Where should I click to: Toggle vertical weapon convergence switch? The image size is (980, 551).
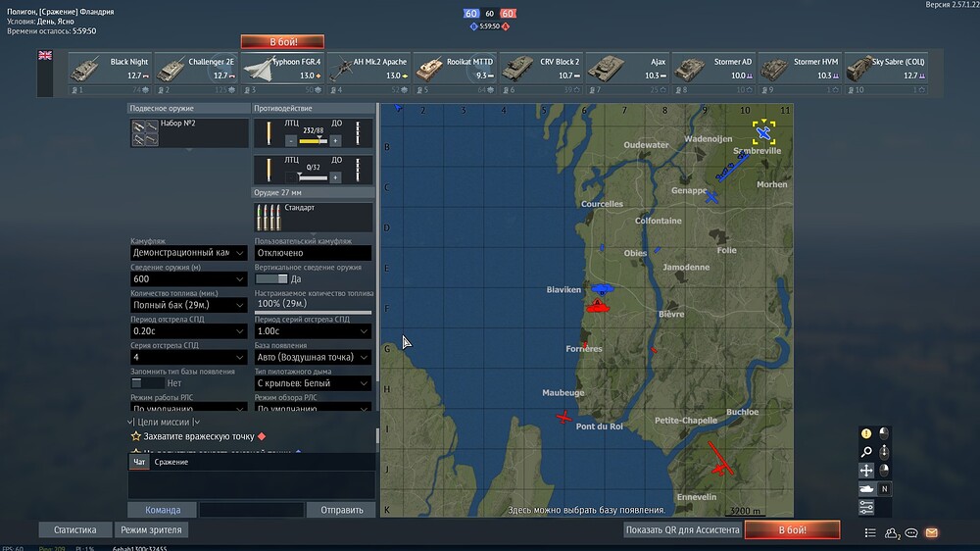271,279
